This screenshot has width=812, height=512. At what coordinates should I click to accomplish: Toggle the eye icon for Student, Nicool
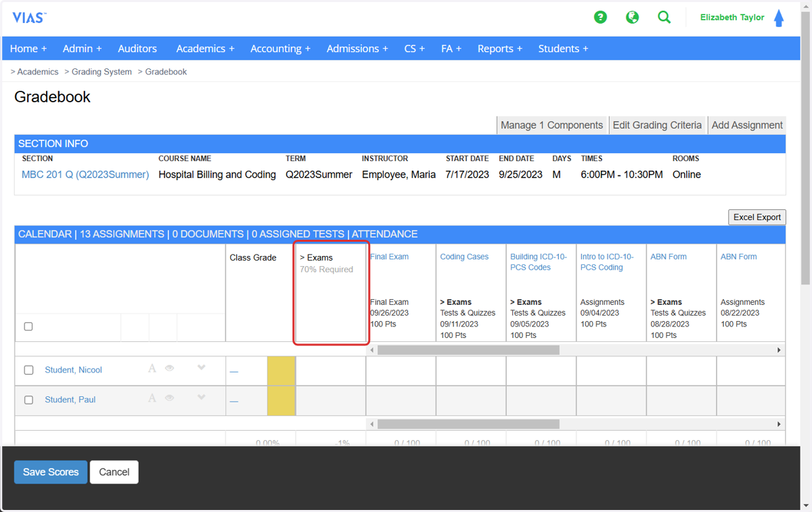170,368
